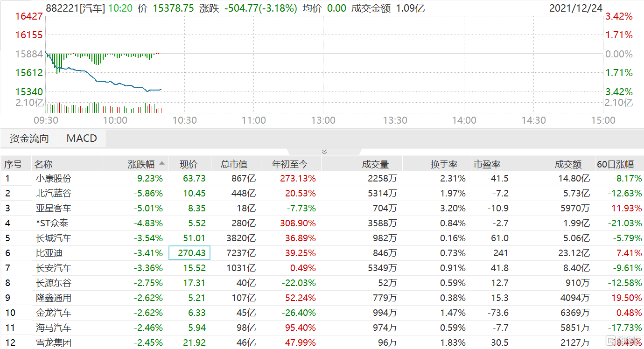The image size is (644, 349).
Task: Open the 雪龙集团 stock name
Action: tap(54, 343)
